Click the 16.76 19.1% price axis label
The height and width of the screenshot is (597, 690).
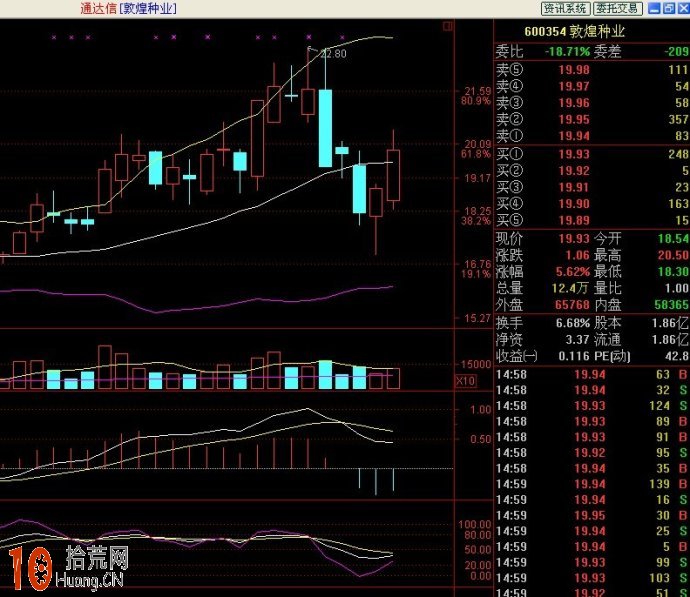point(477,269)
